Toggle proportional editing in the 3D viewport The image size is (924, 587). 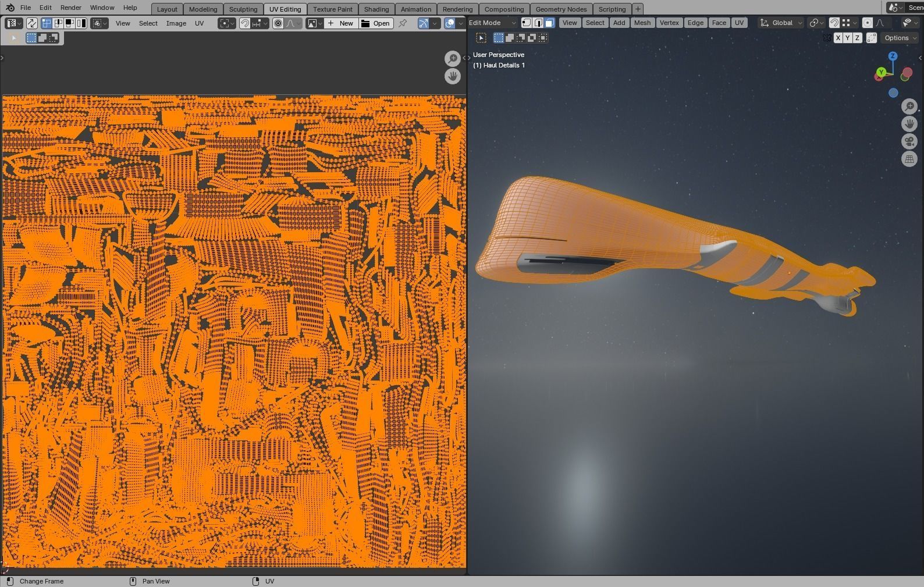(867, 23)
